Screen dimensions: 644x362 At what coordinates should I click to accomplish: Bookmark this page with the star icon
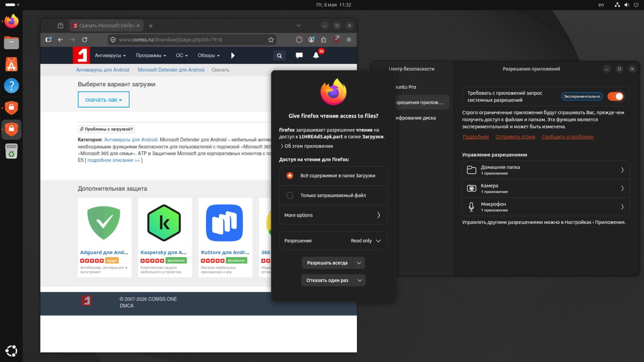click(271, 40)
